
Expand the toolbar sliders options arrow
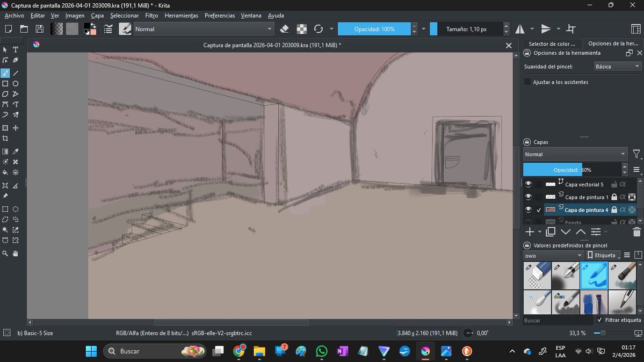click(x=423, y=29)
